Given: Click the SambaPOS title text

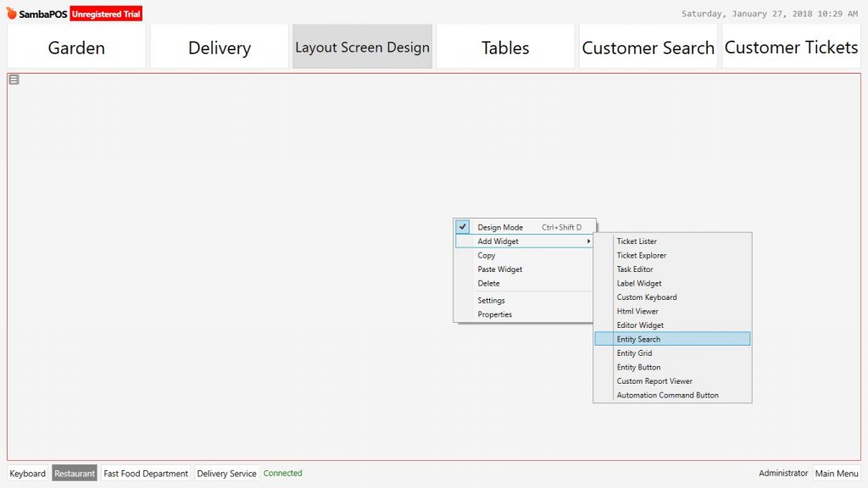Looking at the screenshot, I should [42, 14].
